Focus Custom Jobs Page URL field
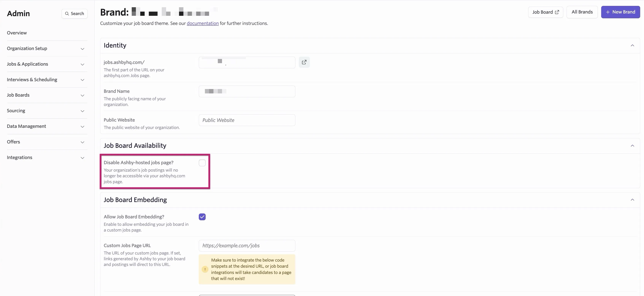This screenshot has height=296, width=644. pyautogui.click(x=247, y=246)
